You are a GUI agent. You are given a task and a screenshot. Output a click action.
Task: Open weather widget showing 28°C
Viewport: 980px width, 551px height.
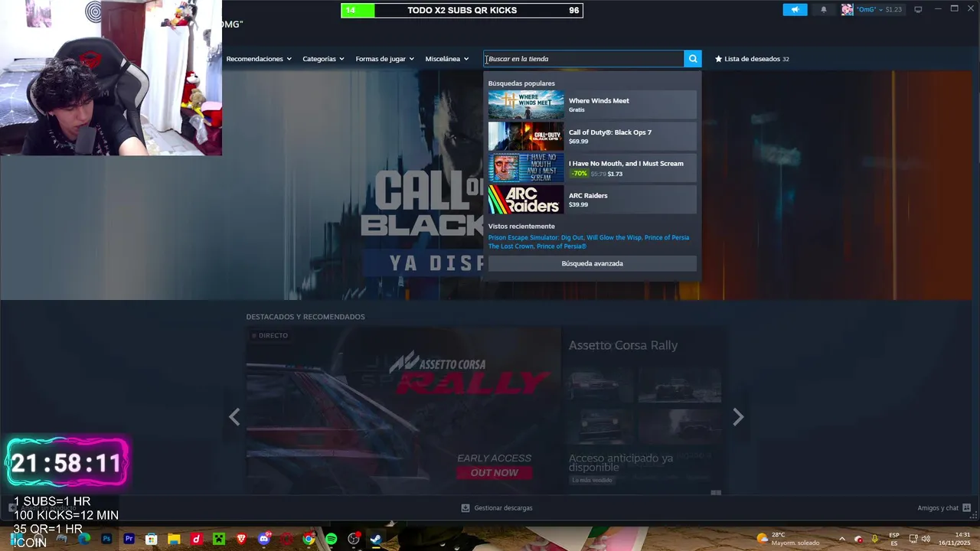click(x=787, y=539)
